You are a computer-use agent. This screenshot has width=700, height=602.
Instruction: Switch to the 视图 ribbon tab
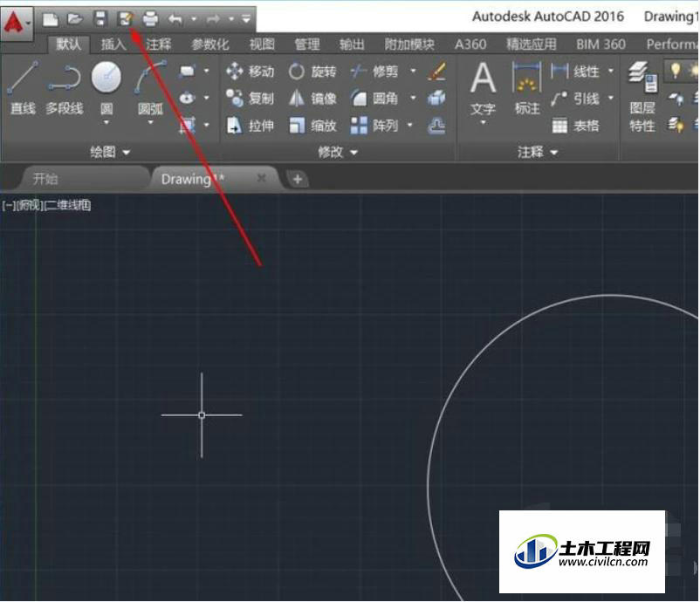pos(262,44)
